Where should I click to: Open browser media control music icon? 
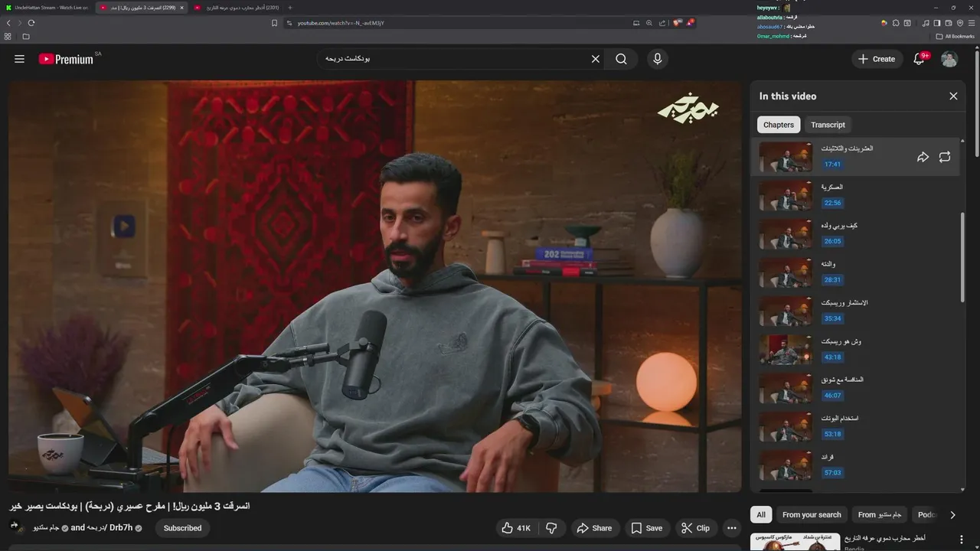pos(926,23)
